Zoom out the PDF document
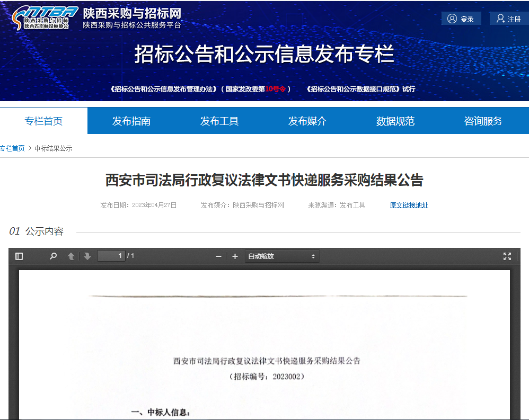This screenshot has height=420, width=529. coord(218,256)
